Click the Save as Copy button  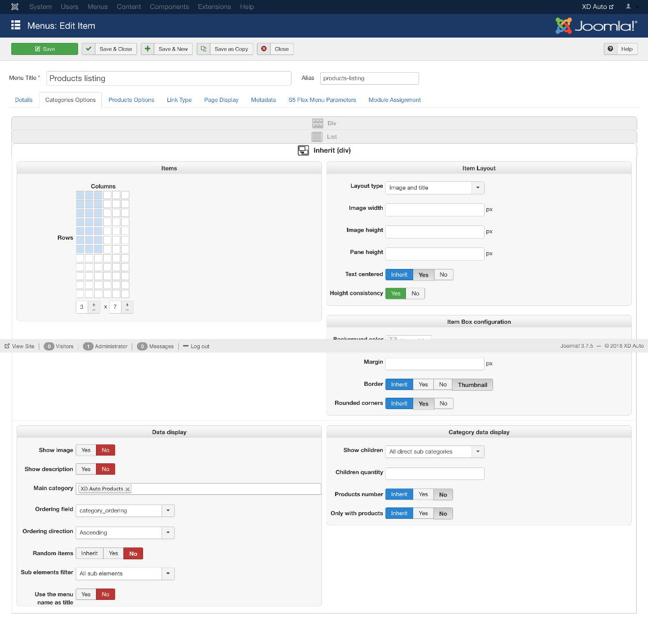(x=225, y=49)
